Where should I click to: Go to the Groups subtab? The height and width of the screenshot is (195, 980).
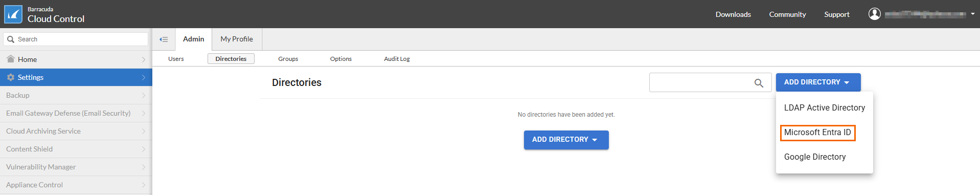tap(288, 59)
